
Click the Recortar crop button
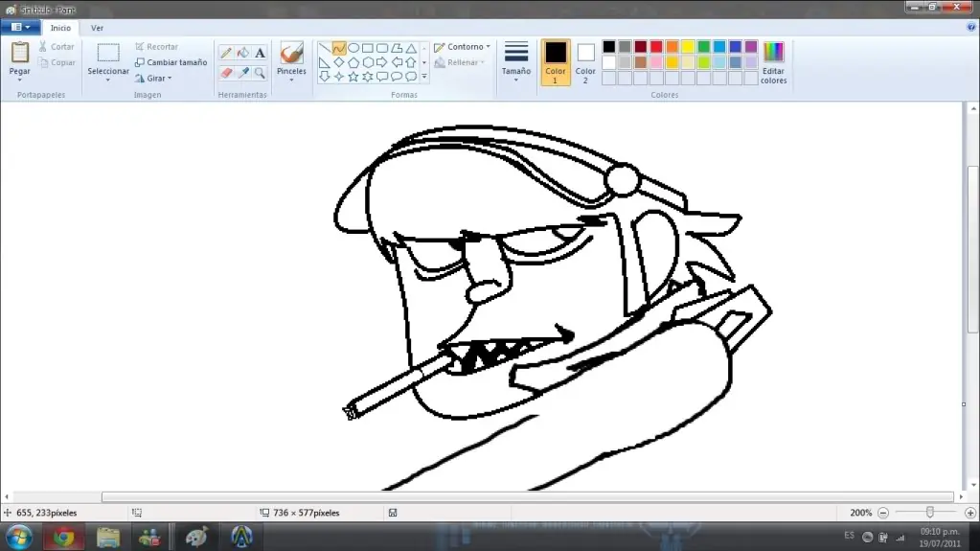[x=157, y=47]
